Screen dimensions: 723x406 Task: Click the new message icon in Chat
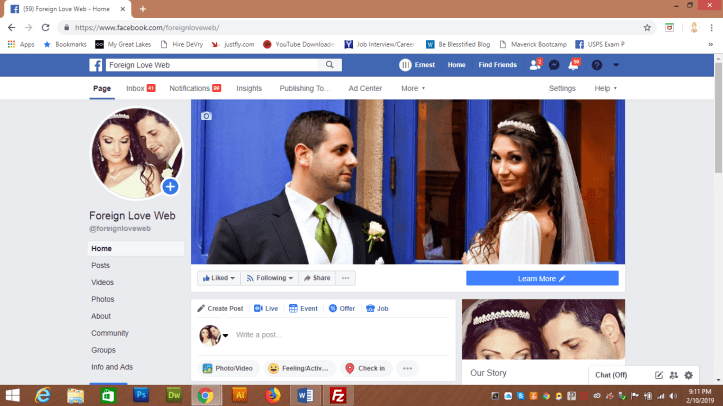(659, 375)
